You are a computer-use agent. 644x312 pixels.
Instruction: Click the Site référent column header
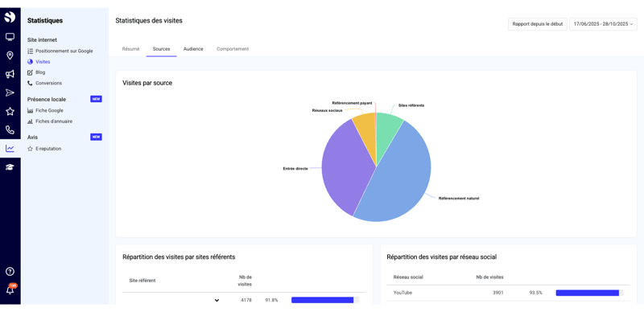point(142,281)
